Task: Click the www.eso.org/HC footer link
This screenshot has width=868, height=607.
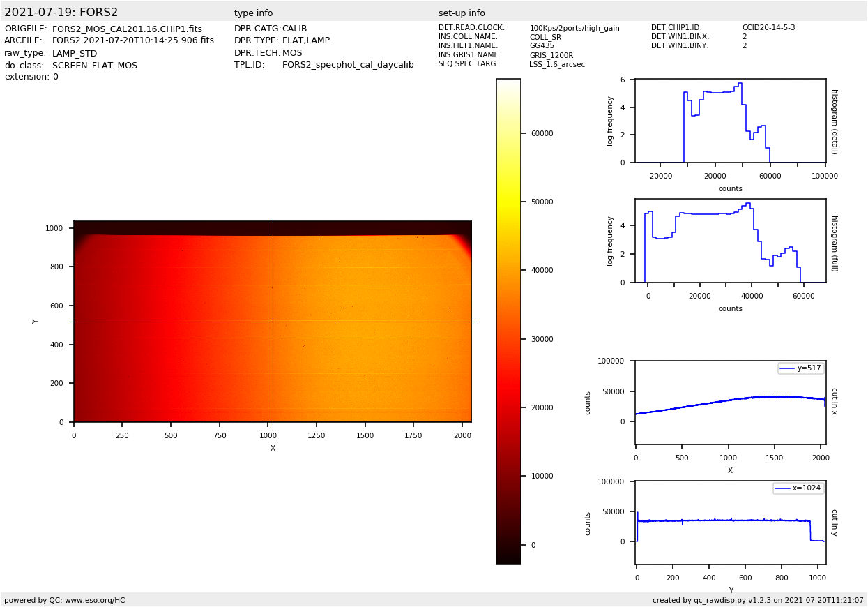Action: [91, 600]
